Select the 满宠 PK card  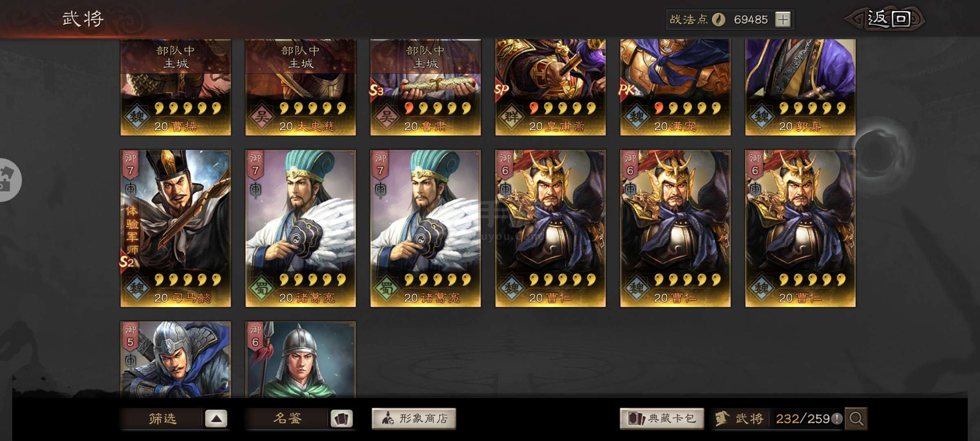pos(675,87)
